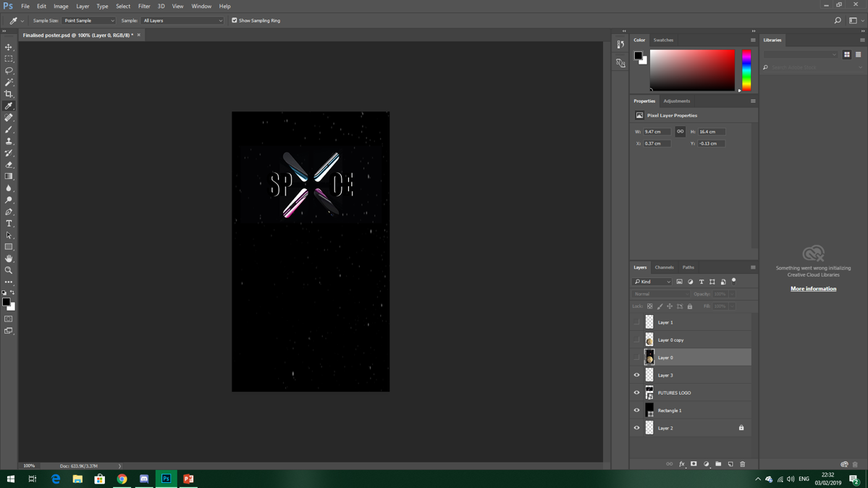Select the Crop tool
Image resolution: width=868 pixels, height=488 pixels.
[x=9, y=94]
